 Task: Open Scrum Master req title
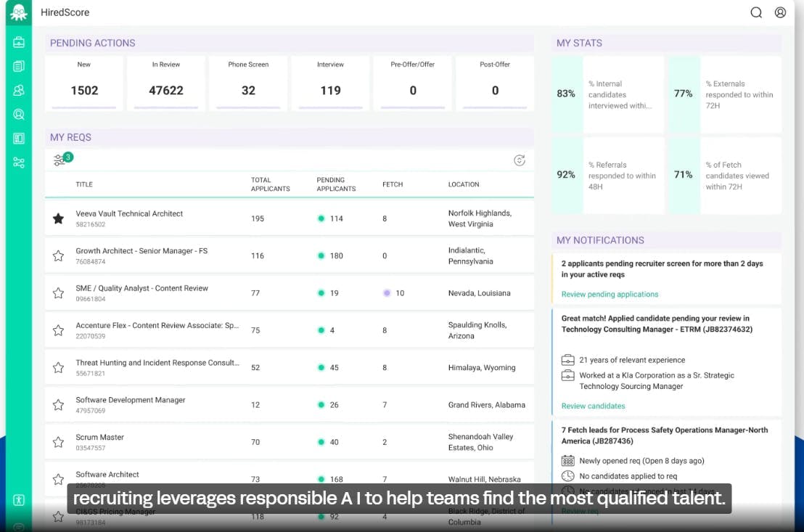tap(99, 437)
